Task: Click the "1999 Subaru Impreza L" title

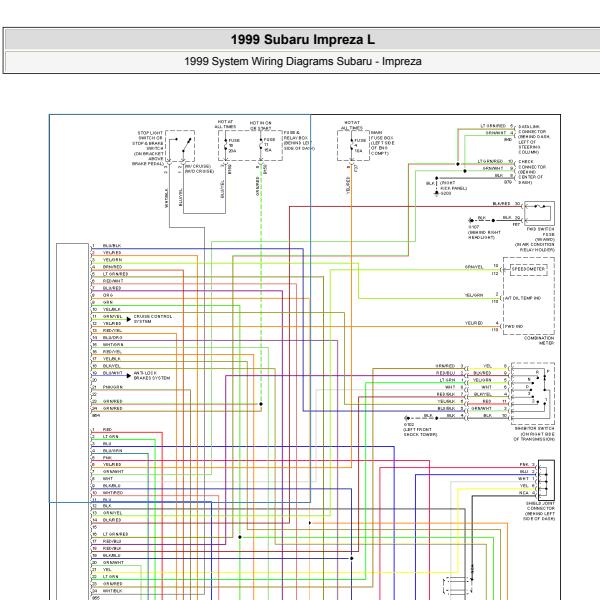Action: 303,39
